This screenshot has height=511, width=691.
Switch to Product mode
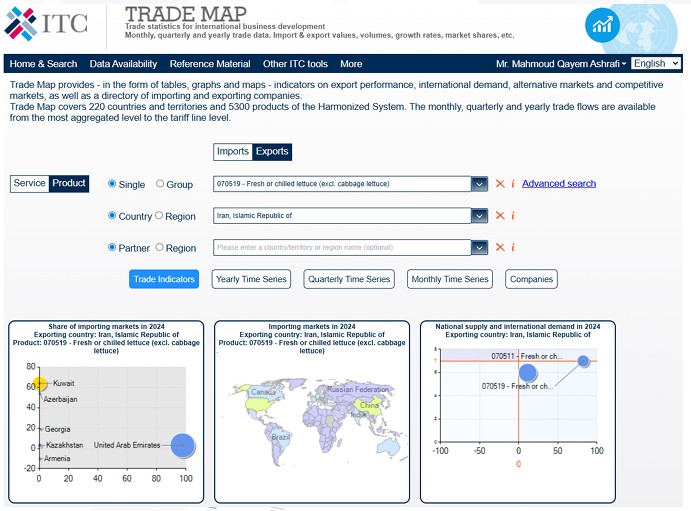(x=69, y=183)
